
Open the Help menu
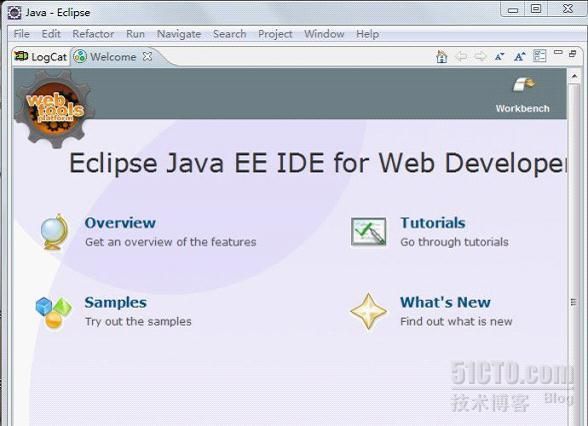coord(368,34)
